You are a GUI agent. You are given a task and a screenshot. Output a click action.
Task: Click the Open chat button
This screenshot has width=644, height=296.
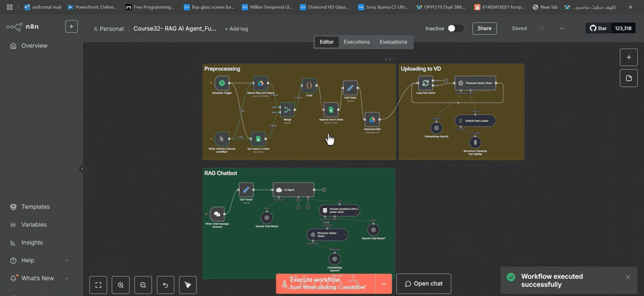pos(424,284)
